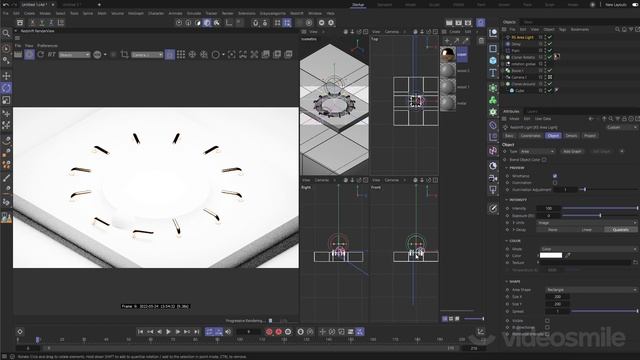This screenshot has height=360, width=640.
Task: Select the crop region tool in RenderView
Action: tap(124, 54)
